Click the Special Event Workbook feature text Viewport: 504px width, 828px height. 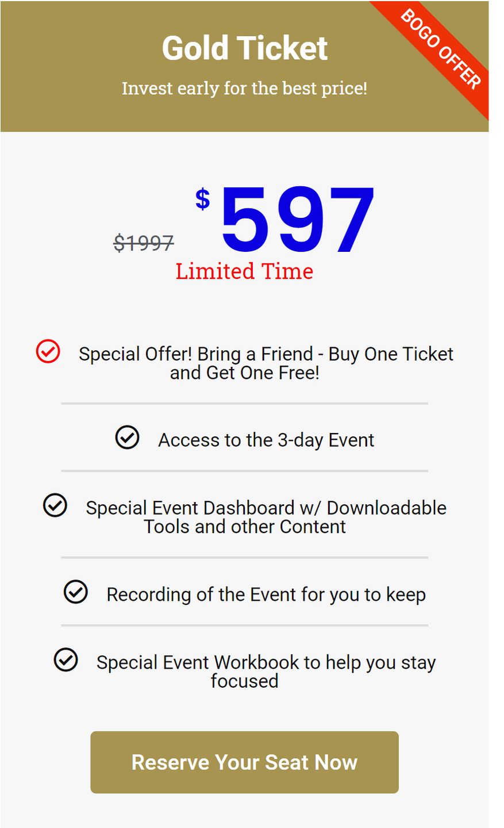click(266, 671)
